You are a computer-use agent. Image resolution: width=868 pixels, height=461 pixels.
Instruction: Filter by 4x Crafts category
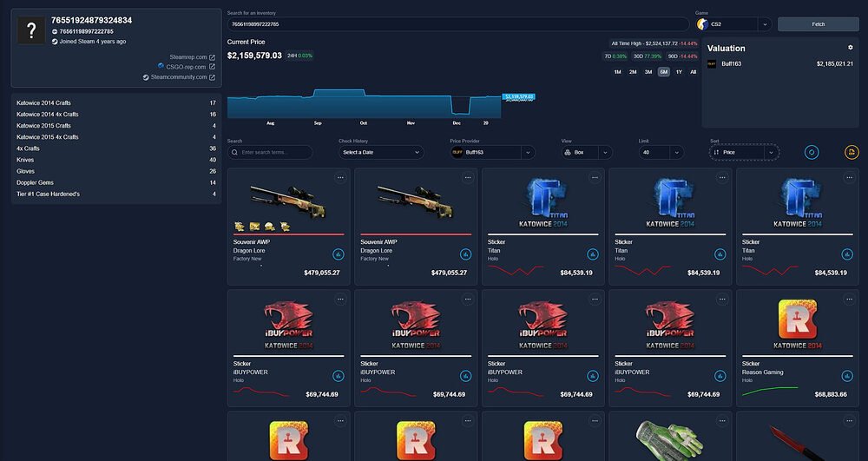pyautogui.click(x=116, y=148)
